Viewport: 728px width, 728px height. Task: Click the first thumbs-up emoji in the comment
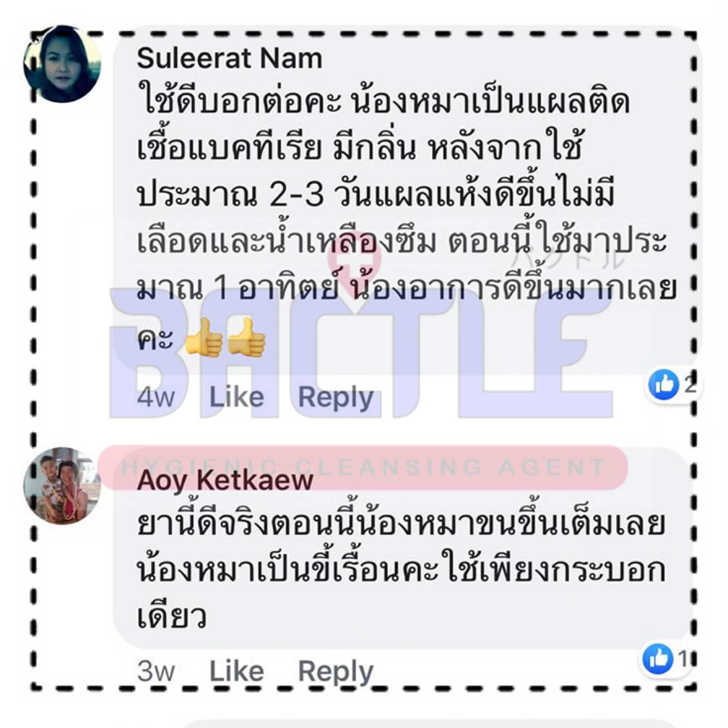point(203,337)
